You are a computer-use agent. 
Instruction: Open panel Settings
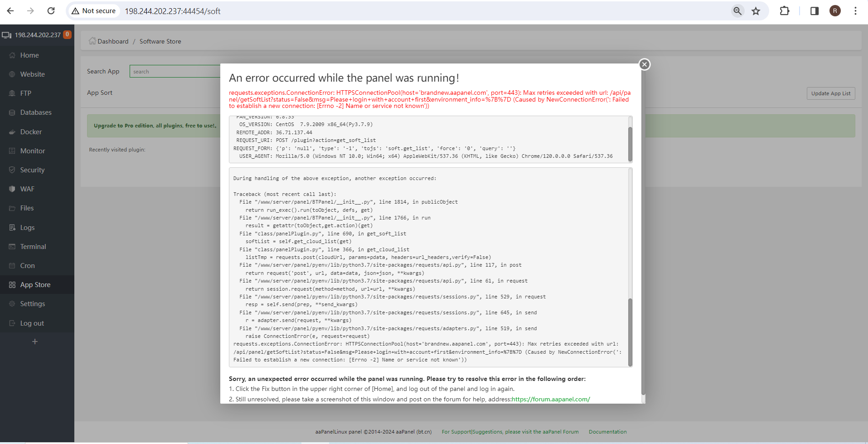click(32, 303)
